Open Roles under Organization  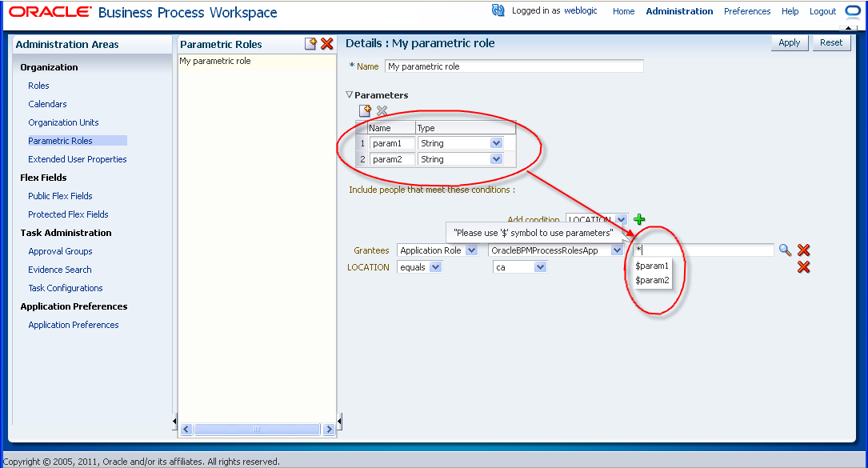point(38,86)
